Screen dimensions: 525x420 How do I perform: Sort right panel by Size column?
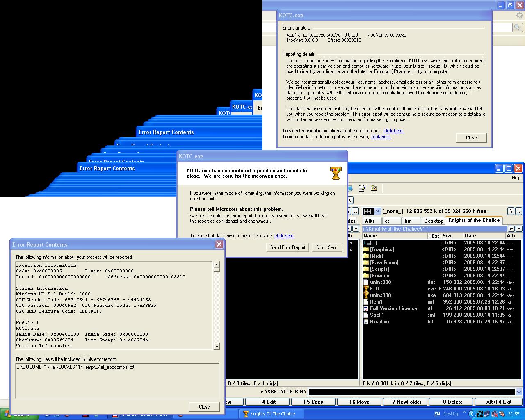click(x=452, y=236)
